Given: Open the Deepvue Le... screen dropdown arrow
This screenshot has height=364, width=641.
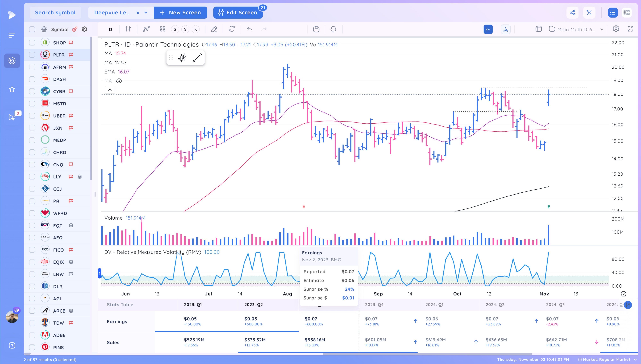Looking at the screenshot, I should (146, 12).
